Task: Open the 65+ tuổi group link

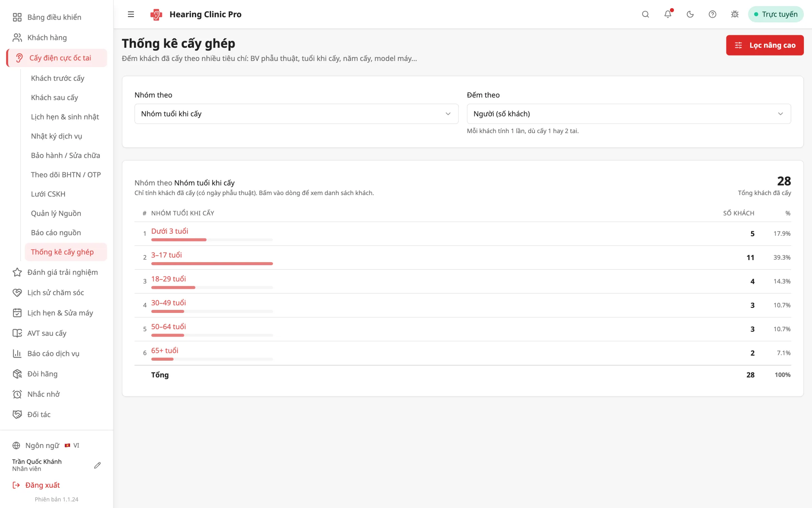Action: click(165, 351)
